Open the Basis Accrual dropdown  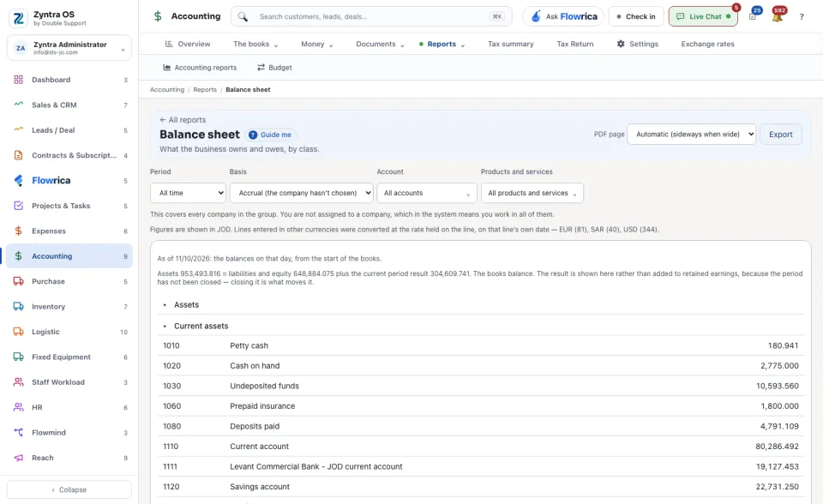coord(301,193)
